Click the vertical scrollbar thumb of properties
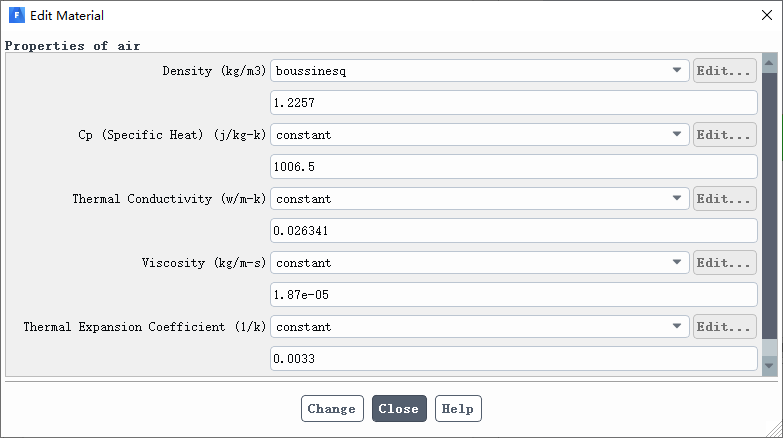 (x=769, y=205)
